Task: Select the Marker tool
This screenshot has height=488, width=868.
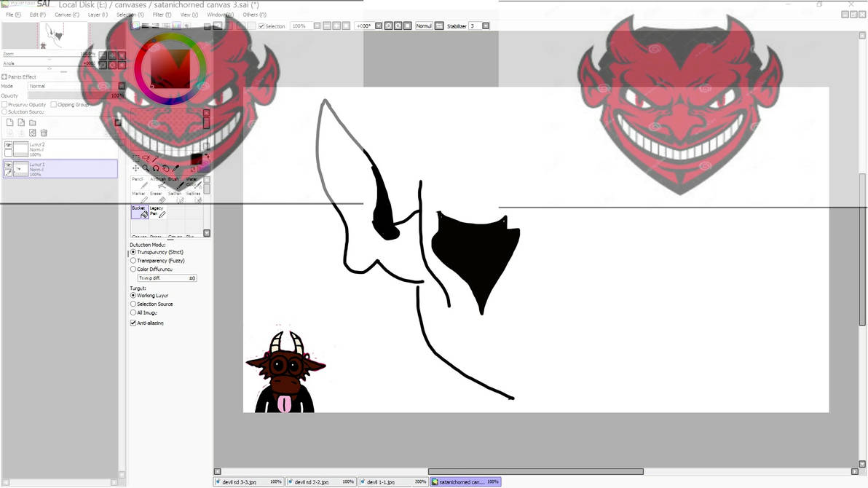Action: pyautogui.click(x=140, y=197)
